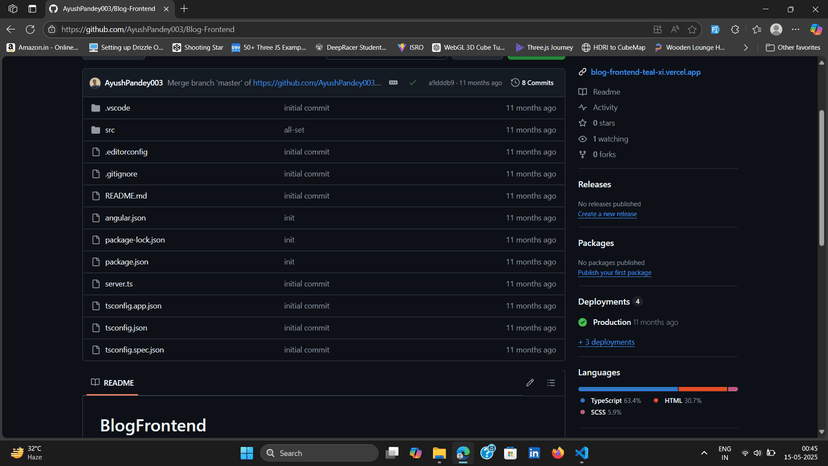Open Three.js Journey bookmark
The image size is (828, 466).
544,48
